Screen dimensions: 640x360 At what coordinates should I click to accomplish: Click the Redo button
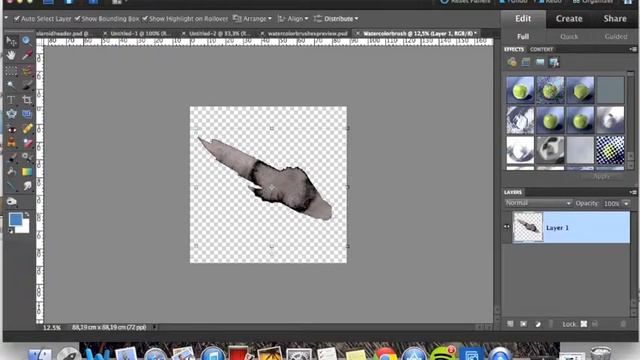tap(549, 2)
